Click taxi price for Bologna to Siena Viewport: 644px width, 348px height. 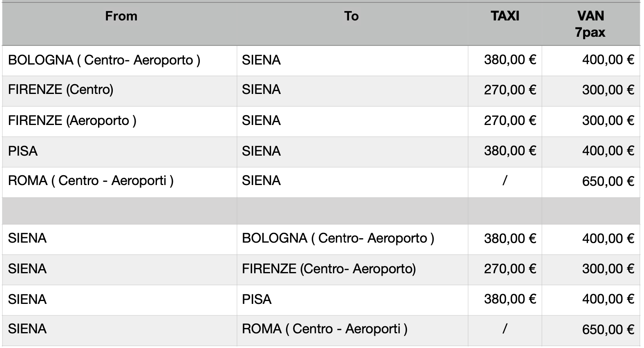click(x=510, y=60)
